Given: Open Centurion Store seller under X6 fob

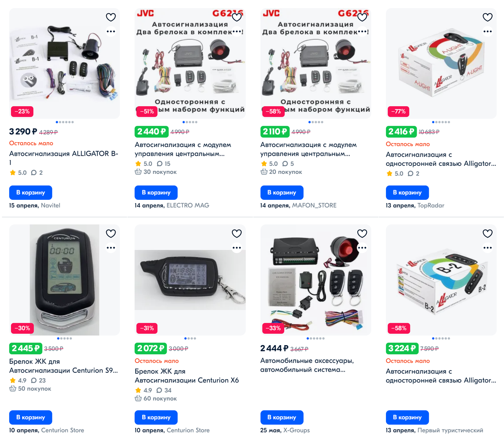Looking at the screenshot, I should [x=188, y=430].
